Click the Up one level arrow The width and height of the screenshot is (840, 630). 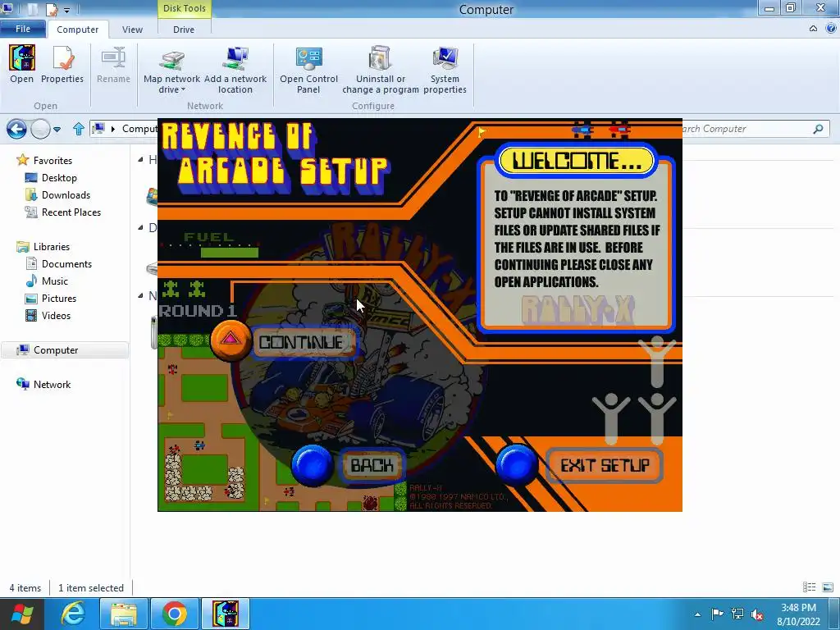pyautogui.click(x=78, y=129)
